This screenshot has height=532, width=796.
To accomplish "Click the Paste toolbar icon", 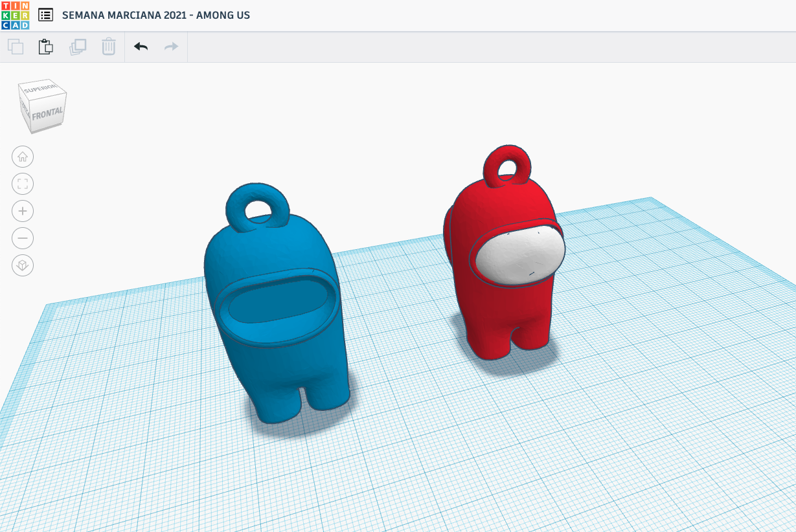I will [x=45, y=47].
